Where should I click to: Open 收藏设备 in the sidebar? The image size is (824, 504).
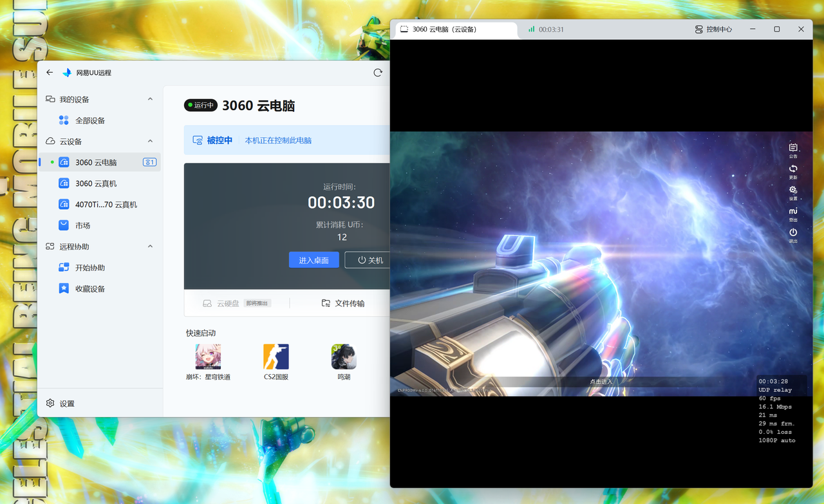pos(100,289)
